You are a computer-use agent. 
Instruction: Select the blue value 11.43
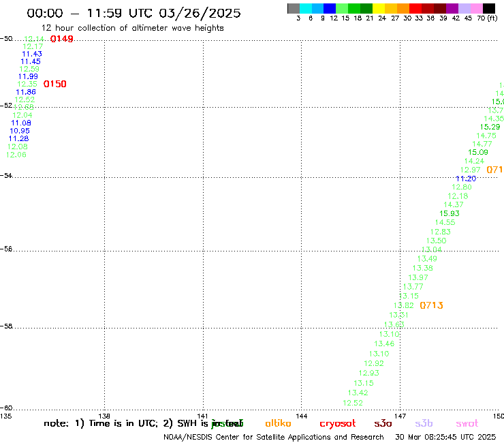click(32, 54)
